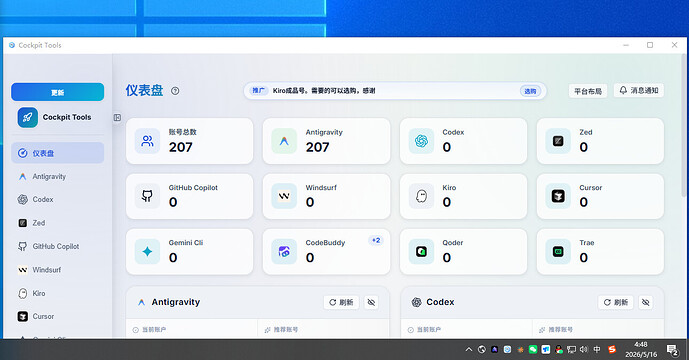Screen dimensions: 689x360
Task: Click the Codex panel header logo
Action: coord(416,302)
